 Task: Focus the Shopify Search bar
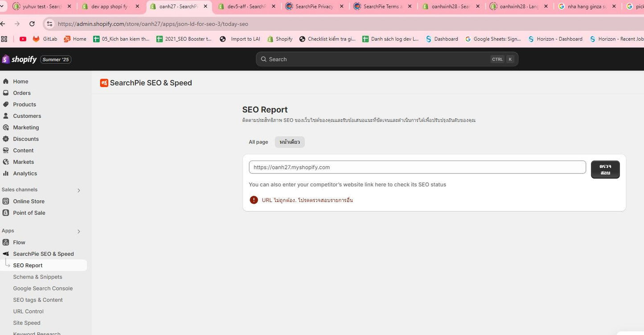click(386, 59)
